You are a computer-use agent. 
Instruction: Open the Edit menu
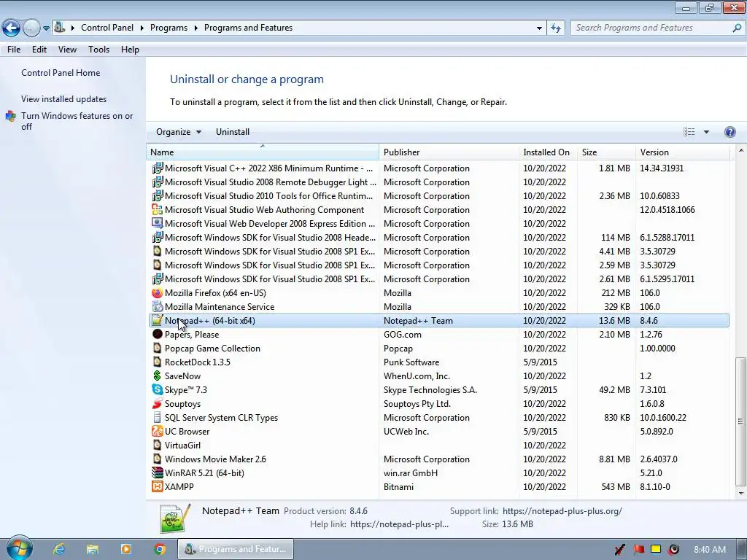coord(39,50)
